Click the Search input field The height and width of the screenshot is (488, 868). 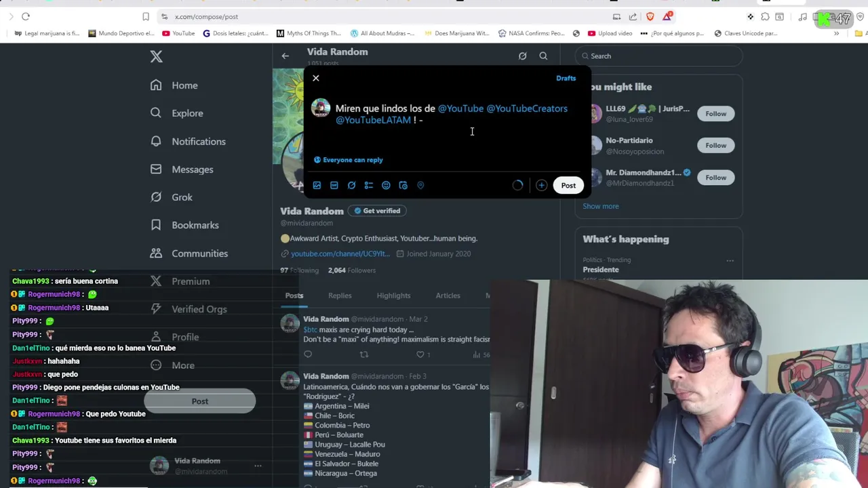[658, 56]
